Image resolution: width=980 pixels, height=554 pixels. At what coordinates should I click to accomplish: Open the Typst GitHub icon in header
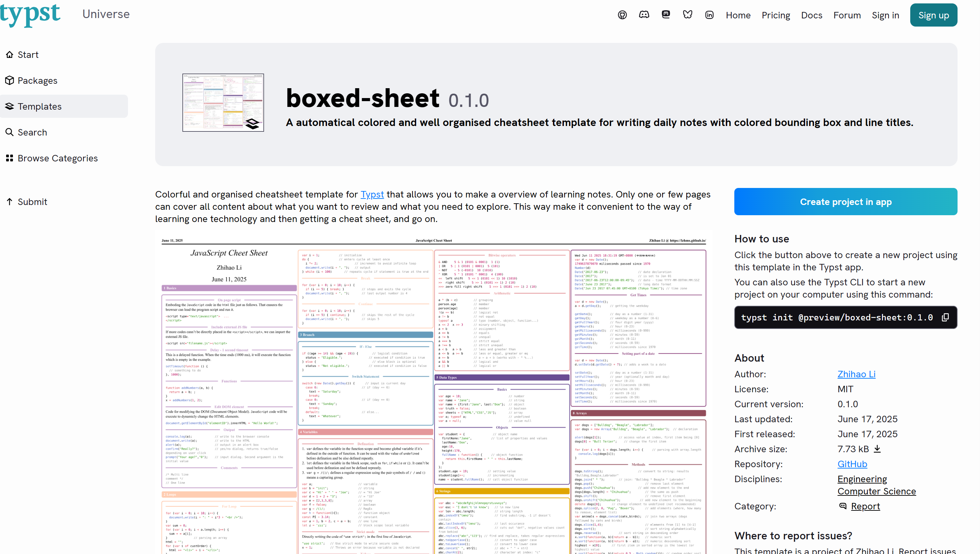(x=622, y=15)
